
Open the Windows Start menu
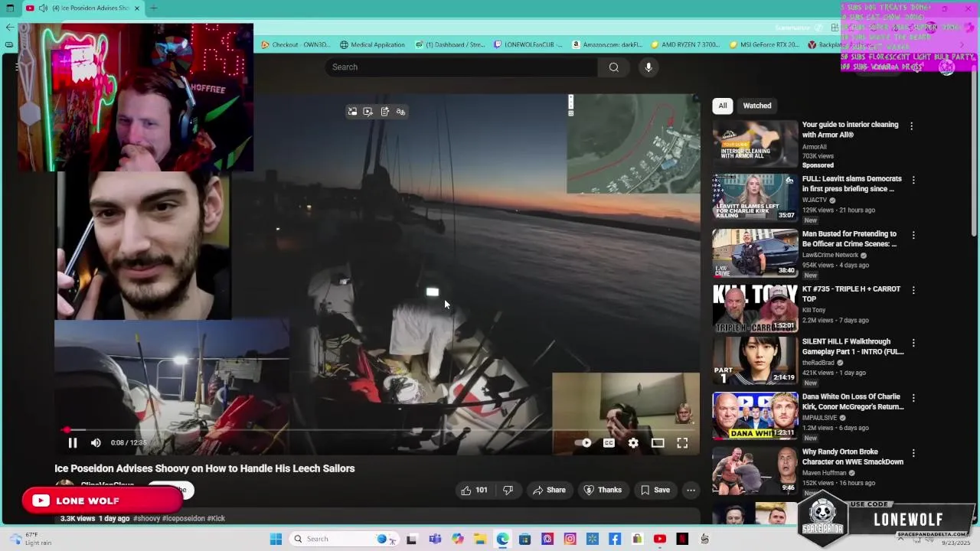pos(276,539)
